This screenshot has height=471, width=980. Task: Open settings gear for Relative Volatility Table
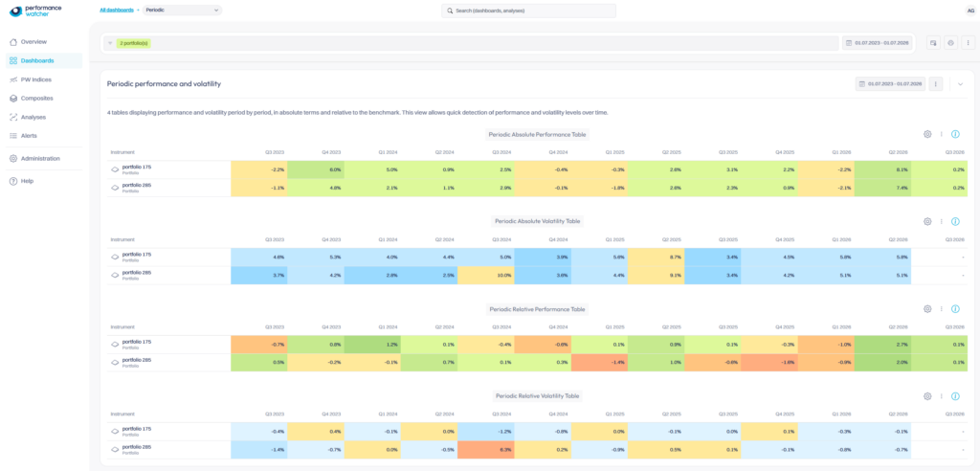927,396
